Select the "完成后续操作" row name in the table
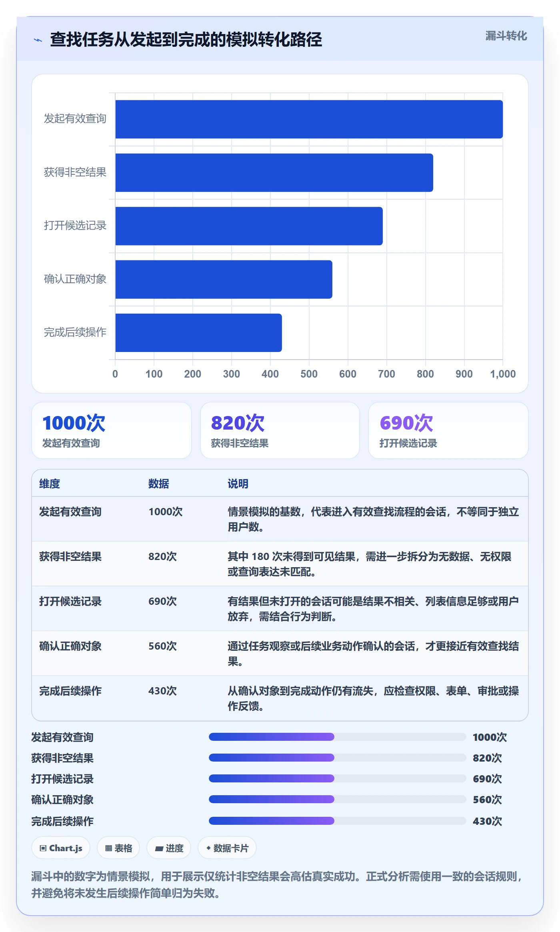Viewport: 560px width, 932px height. point(70,691)
